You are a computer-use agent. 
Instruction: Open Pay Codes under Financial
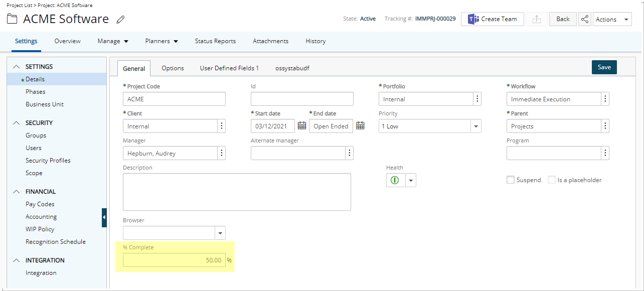pyautogui.click(x=40, y=204)
